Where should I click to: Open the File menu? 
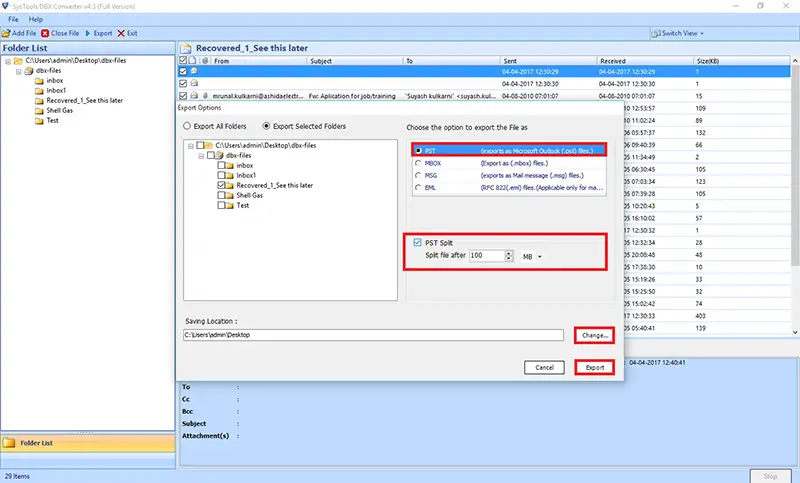pyautogui.click(x=13, y=19)
